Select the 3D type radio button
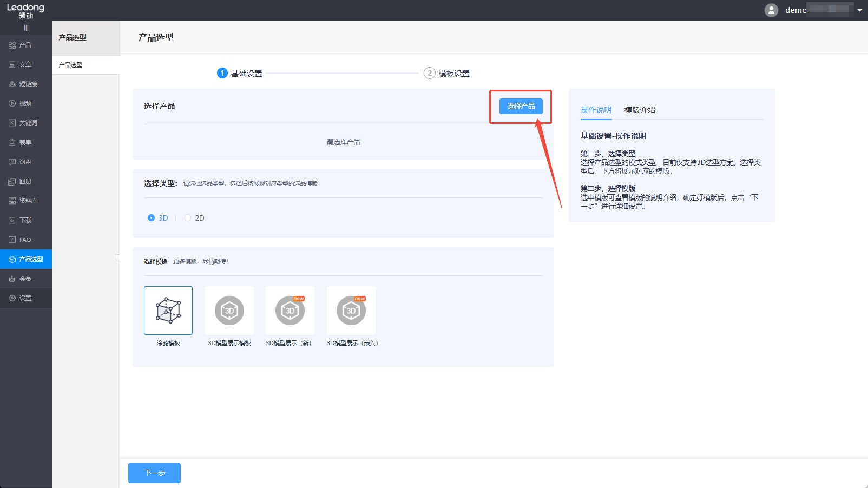The width and height of the screenshot is (868, 488). (151, 218)
